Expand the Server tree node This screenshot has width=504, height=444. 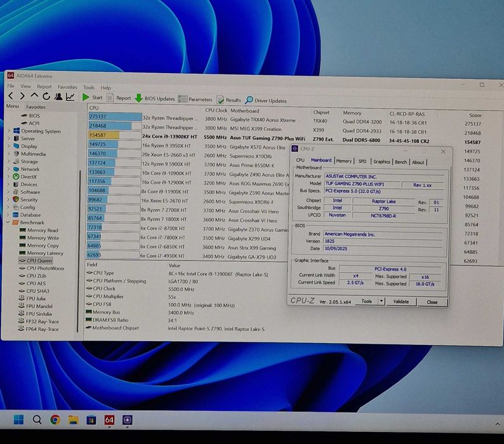pyautogui.click(x=9, y=138)
